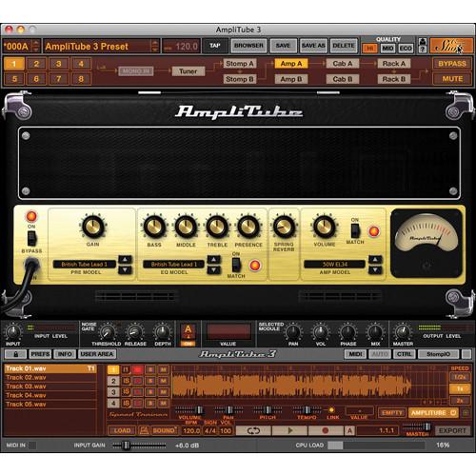Click the A button next to record

click(x=349, y=430)
